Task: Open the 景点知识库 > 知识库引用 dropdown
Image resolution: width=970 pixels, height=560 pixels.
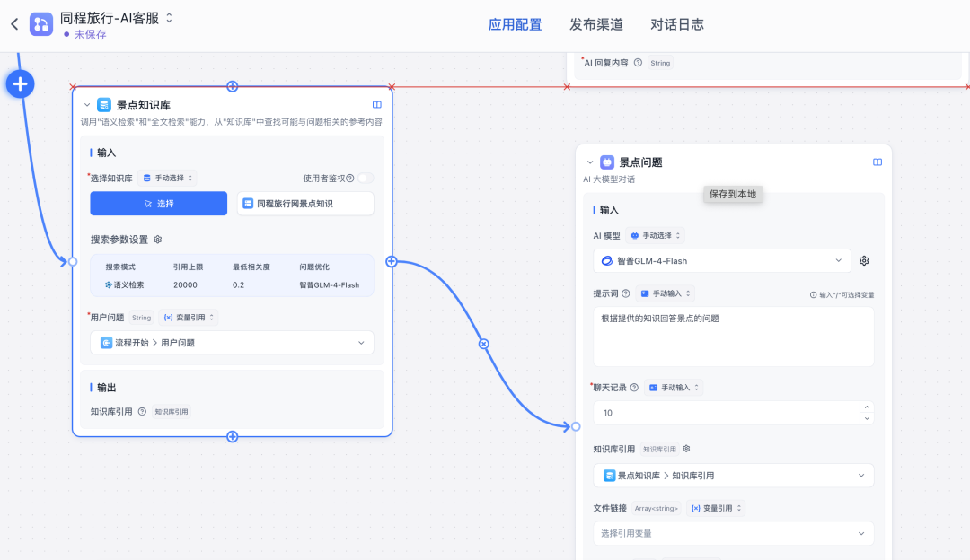Action: [x=733, y=476]
